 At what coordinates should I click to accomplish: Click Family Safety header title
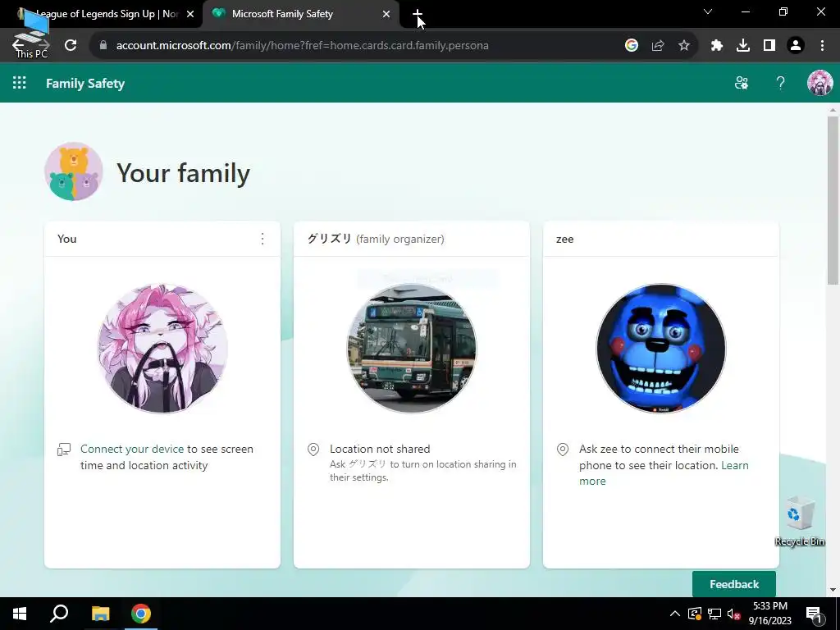[85, 83]
